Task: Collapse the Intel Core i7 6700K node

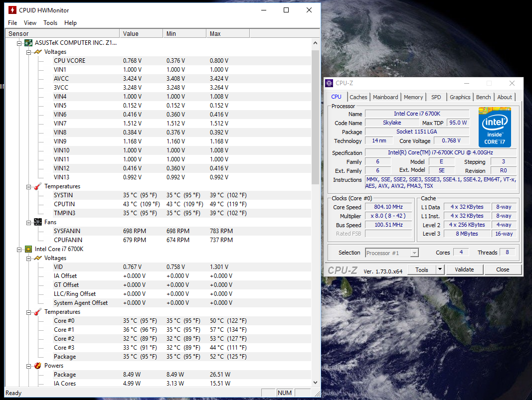Action: tap(19, 250)
